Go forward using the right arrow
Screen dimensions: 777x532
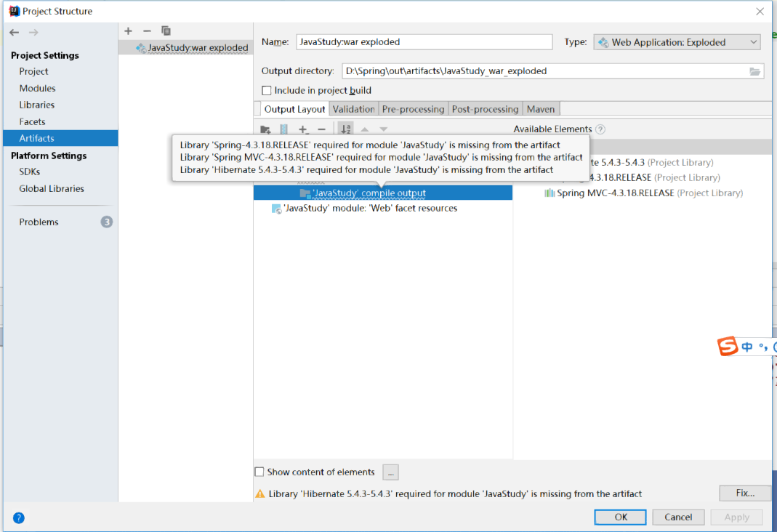(33, 33)
